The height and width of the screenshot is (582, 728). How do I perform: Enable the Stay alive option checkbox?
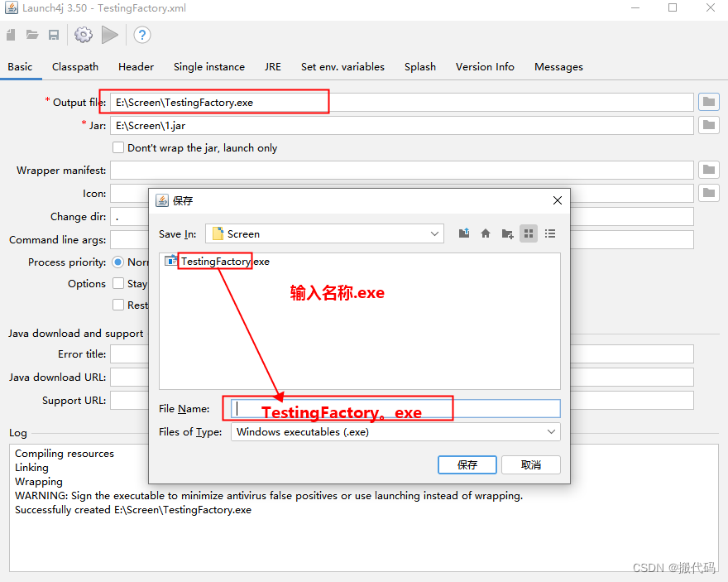click(x=118, y=283)
